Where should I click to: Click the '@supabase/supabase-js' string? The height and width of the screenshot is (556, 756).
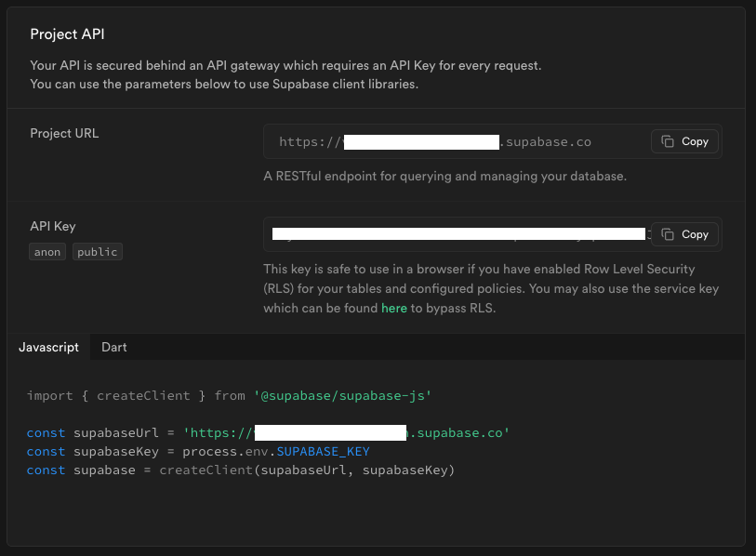point(343,396)
